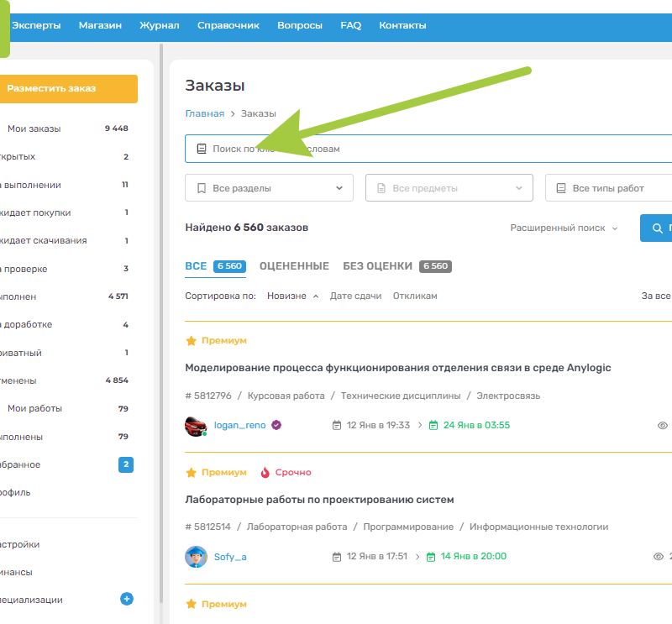Click the Премиум star icon on first order
The height and width of the screenshot is (624, 672).
click(x=191, y=341)
